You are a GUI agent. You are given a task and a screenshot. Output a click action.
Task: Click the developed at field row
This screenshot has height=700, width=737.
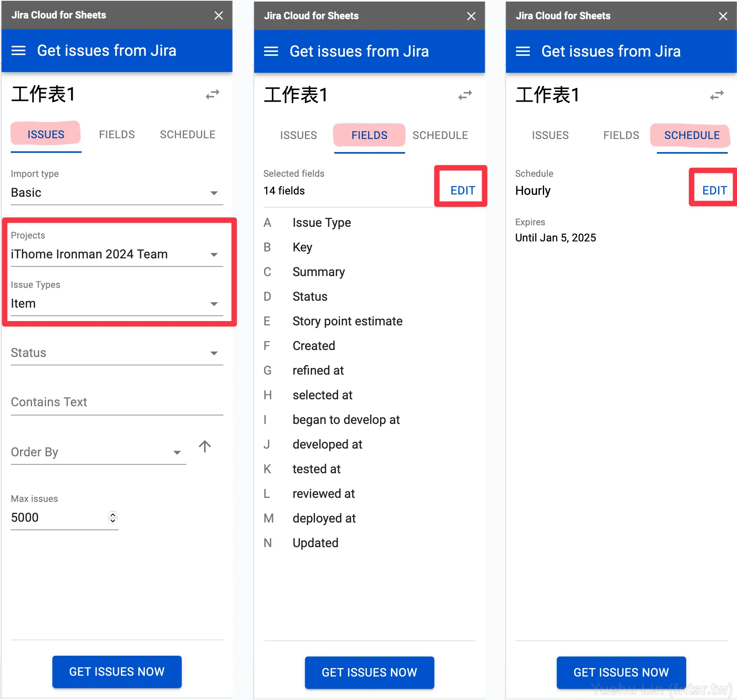pyautogui.click(x=370, y=444)
